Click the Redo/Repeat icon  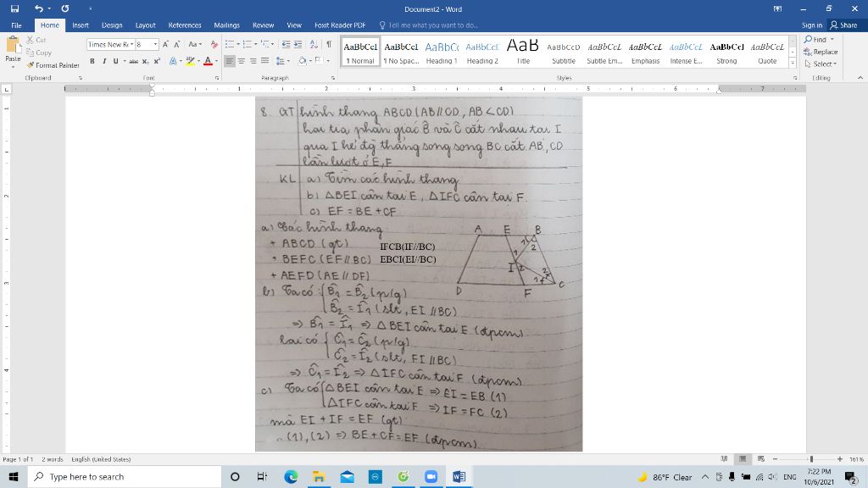(64, 8)
